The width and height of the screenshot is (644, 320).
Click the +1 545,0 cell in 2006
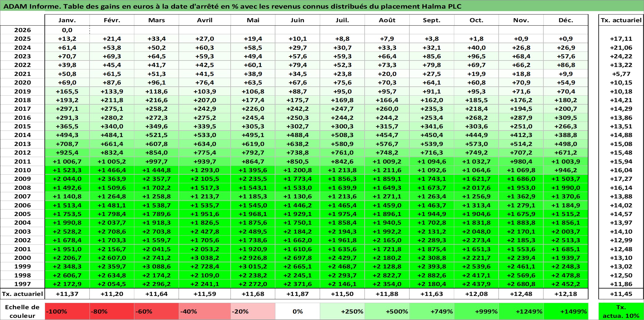(x=253, y=205)
